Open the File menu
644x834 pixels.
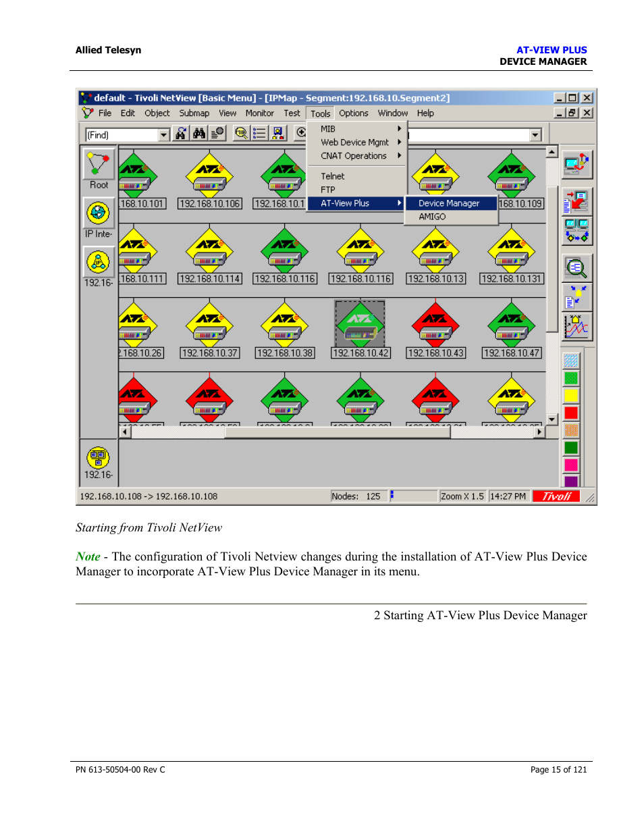tap(105, 113)
